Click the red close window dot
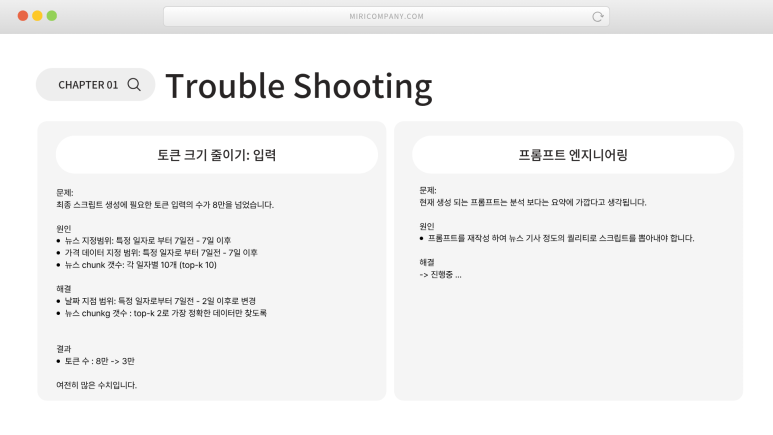Viewport: 773px width, 435px height. click(23, 16)
